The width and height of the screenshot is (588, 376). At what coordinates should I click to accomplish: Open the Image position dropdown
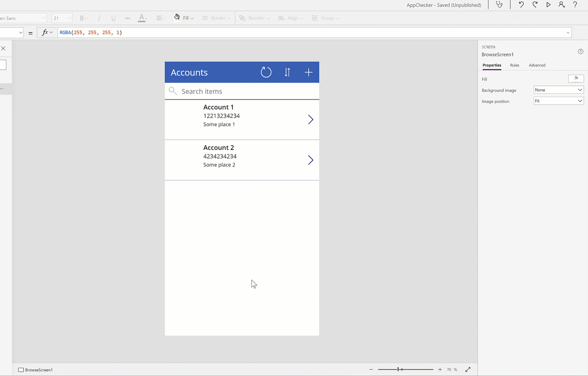pyautogui.click(x=558, y=101)
